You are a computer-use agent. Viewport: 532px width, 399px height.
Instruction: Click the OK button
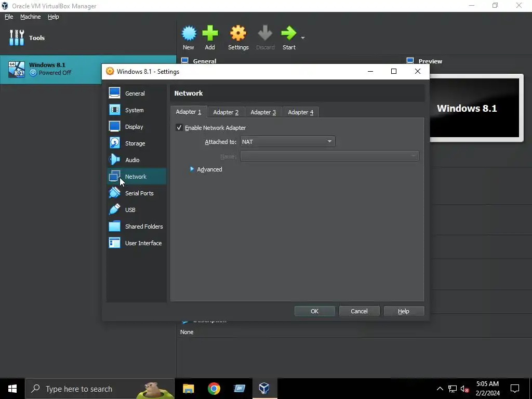[314, 311]
